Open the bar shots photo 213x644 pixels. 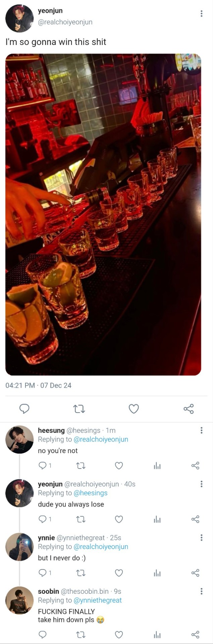(x=103, y=214)
